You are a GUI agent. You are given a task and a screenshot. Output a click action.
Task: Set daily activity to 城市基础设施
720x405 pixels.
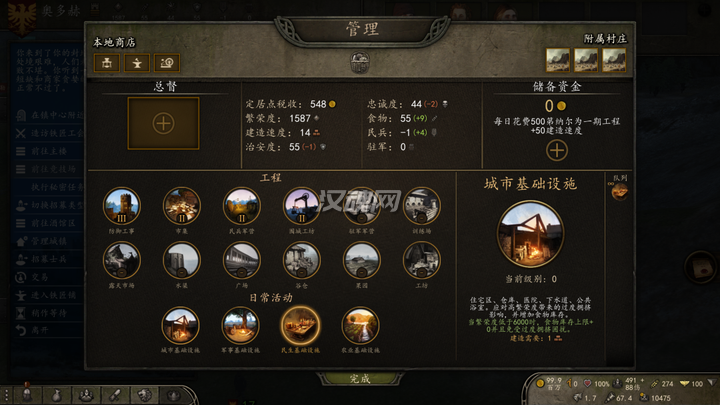click(180, 326)
